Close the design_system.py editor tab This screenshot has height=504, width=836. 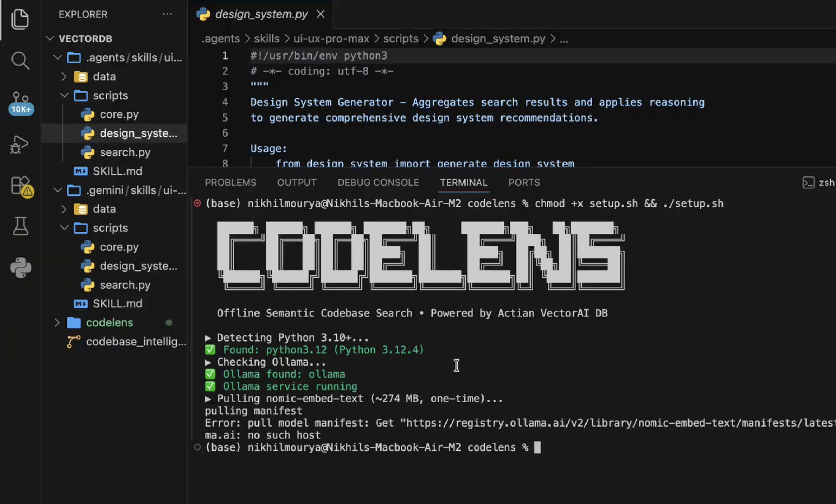(321, 14)
